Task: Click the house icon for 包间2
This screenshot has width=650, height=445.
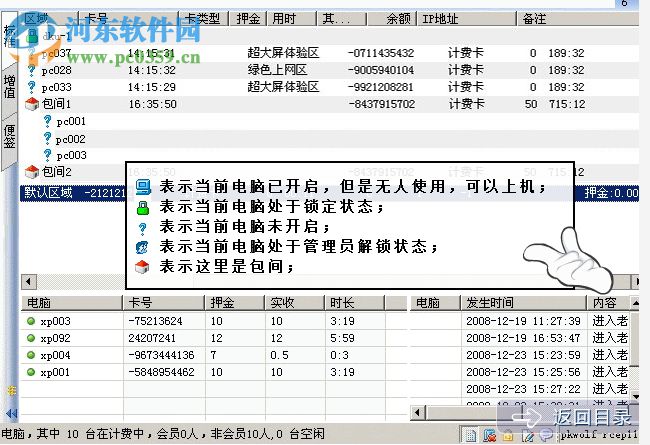Action: (x=32, y=171)
